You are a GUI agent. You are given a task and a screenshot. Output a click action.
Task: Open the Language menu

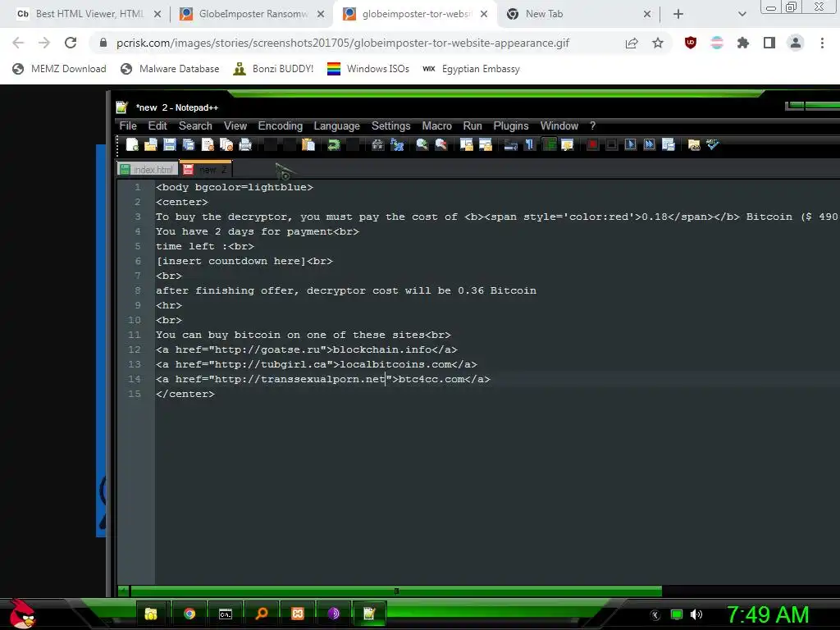pyautogui.click(x=336, y=126)
